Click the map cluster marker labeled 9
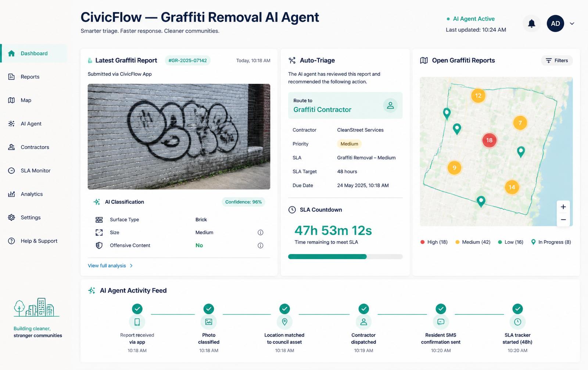The width and height of the screenshot is (588, 370). pyautogui.click(x=455, y=168)
